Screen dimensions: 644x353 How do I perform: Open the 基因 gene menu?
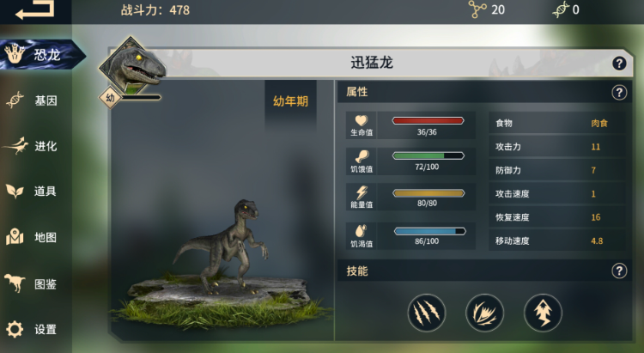click(x=32, y=100)
